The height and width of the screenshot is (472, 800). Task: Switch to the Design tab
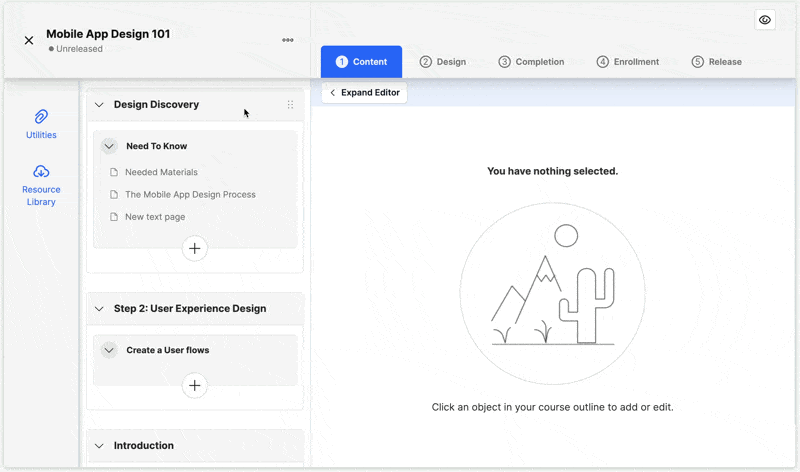point(443,62)
